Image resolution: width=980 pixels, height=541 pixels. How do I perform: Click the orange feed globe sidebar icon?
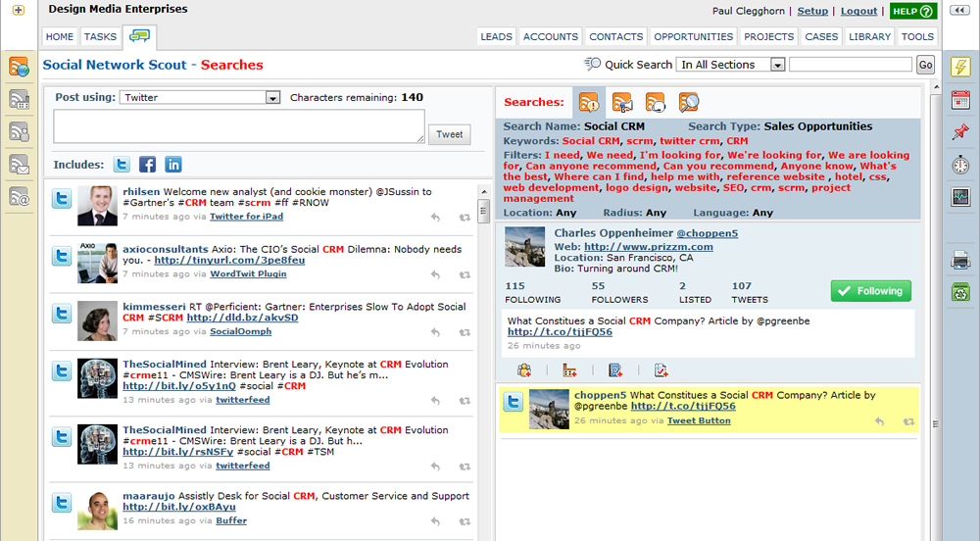pyautogui.click(x=19, y=67)
